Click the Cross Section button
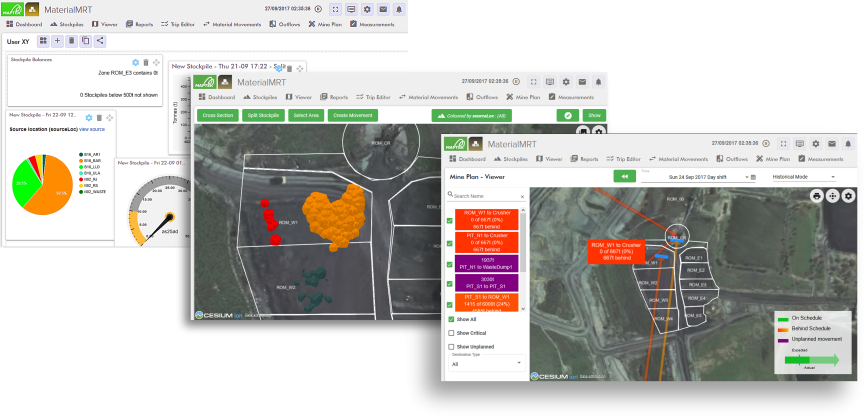 pos(218,116)
